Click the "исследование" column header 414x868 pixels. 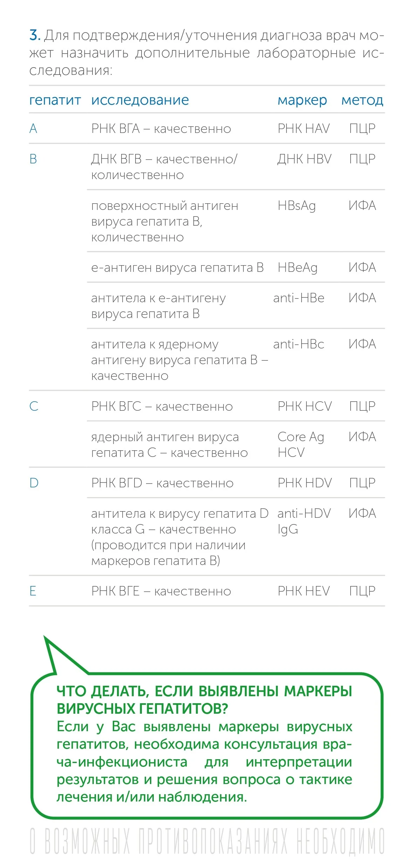[140, 100]
